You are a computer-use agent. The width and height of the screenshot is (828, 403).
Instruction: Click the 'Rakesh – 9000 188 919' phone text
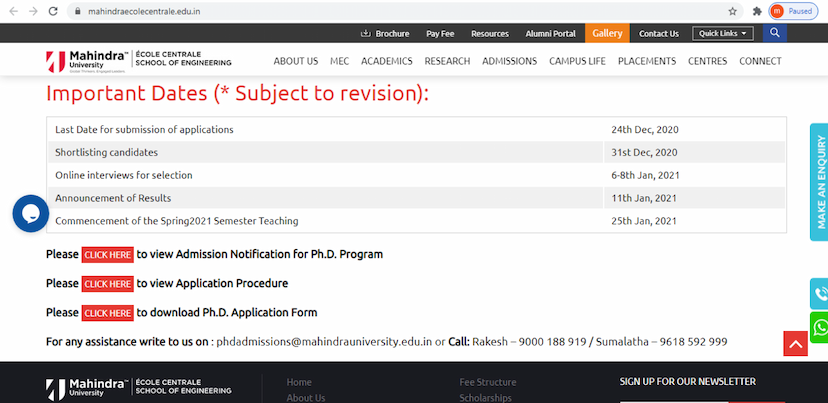pos(529,342)
